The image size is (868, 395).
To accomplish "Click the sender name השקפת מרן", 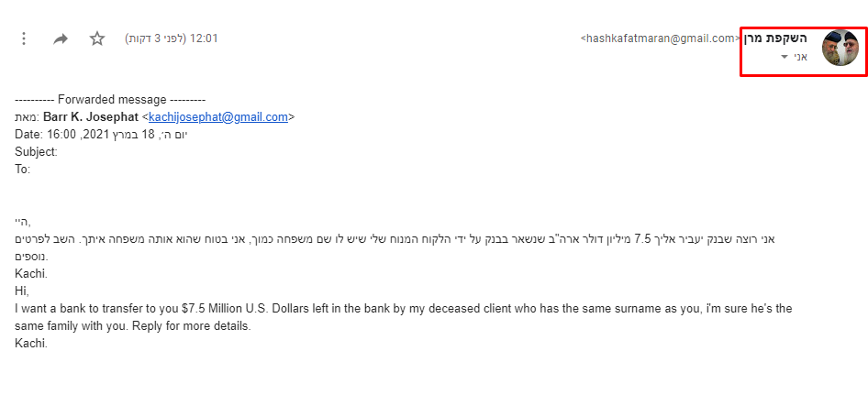I will [x=775, y=38].
